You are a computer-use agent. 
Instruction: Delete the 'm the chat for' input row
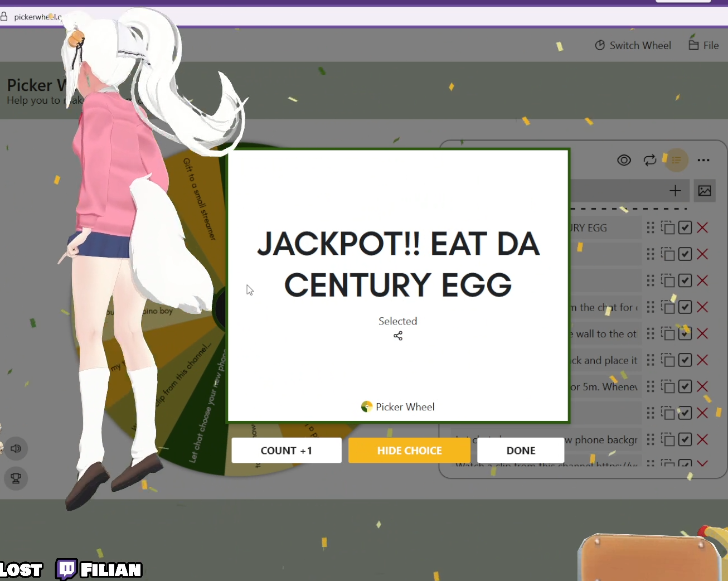pos(702,307)
